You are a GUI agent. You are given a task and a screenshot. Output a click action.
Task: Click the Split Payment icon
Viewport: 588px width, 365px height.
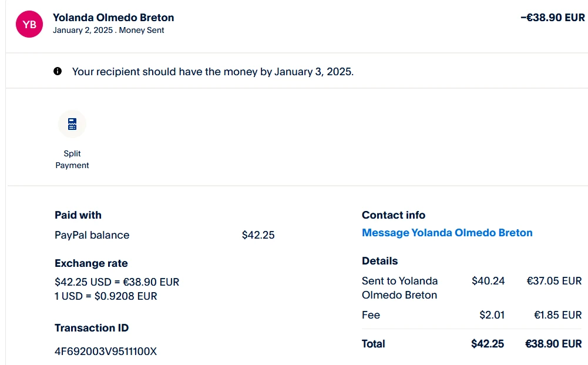[72, 124]
